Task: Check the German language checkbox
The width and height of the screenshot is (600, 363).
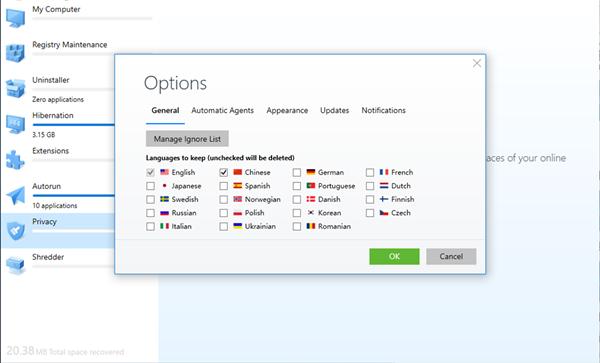Action: [x=297, y=173]
